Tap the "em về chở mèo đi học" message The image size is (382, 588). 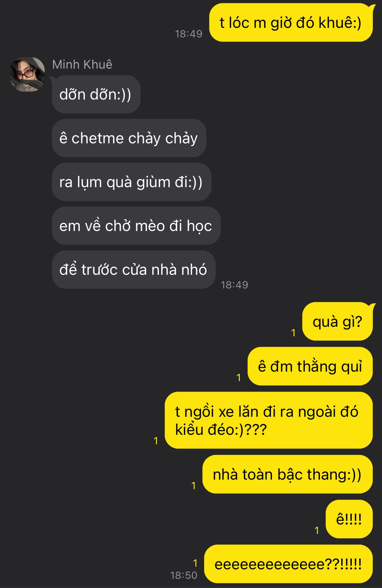(x=136, y=226)
